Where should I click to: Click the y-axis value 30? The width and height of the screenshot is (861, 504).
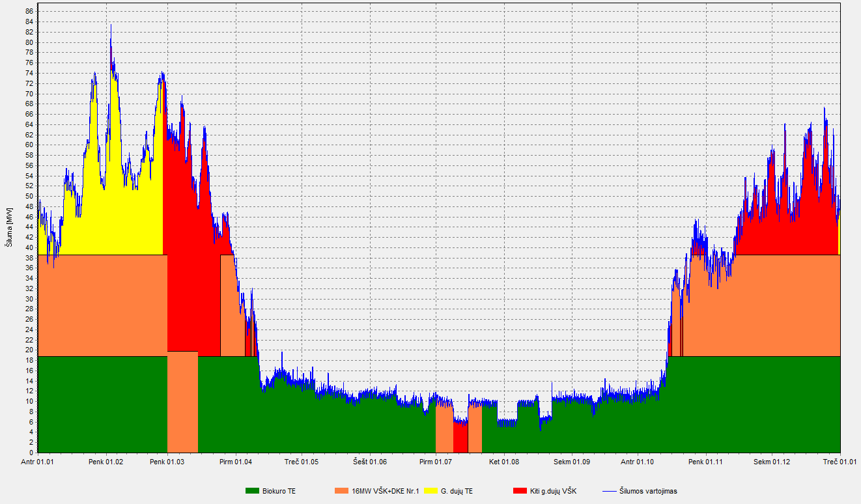point(29,299)
